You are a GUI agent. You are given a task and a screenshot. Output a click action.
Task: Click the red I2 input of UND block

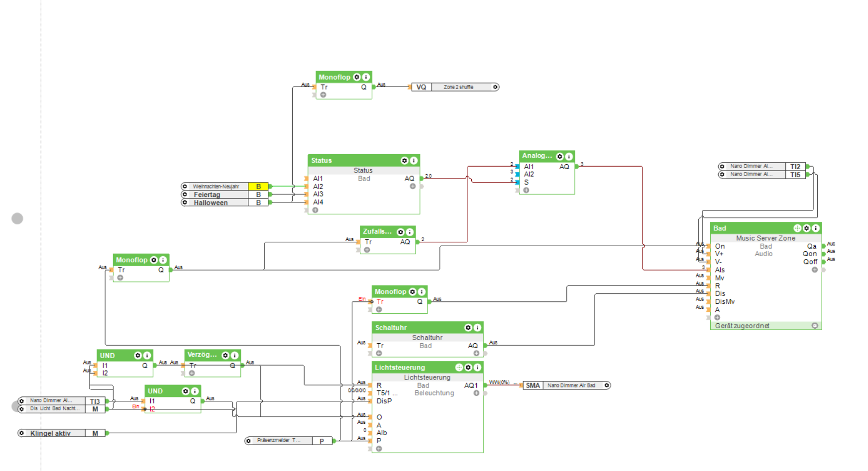click(x=152, y=409)
